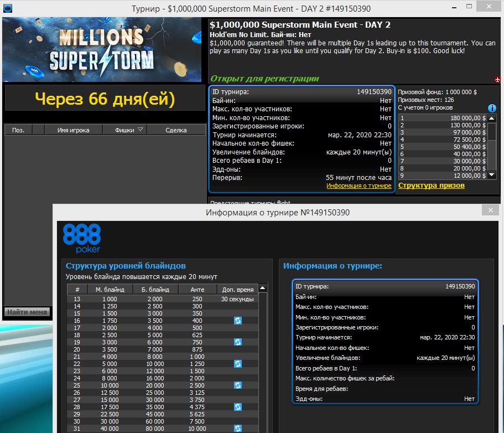Image resolution: width=504 pixels, height=433 pixels.
Task: Click the '#' header in the blind table
Action: 77,290
